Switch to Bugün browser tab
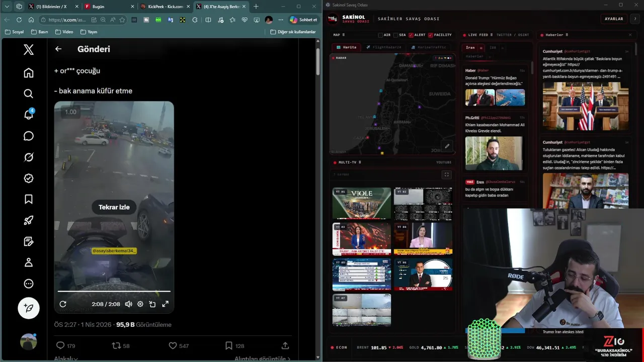 point(110,7)
